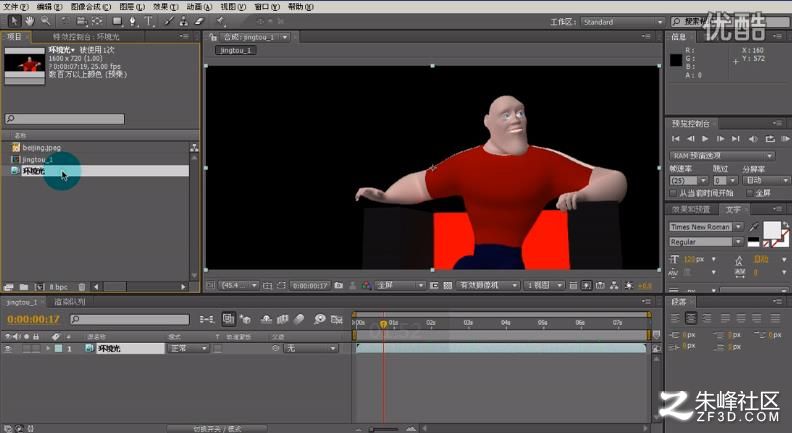Click the show channel RGB icon
This screenshot has width=792, height=433.
tap(366, 285)
